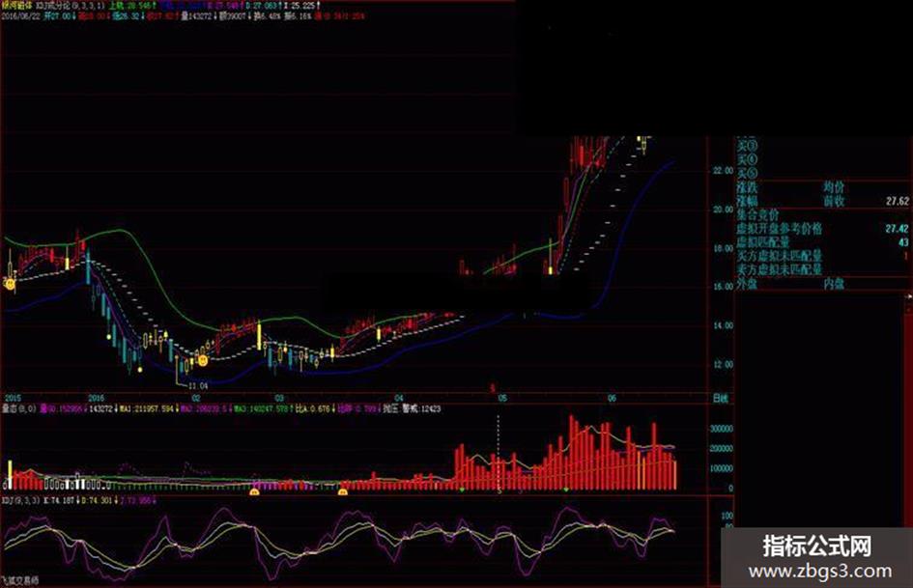Viewport: 913px width, 588px height.
Task: Click the 100000 volume axis label
Action: point(722,468)
